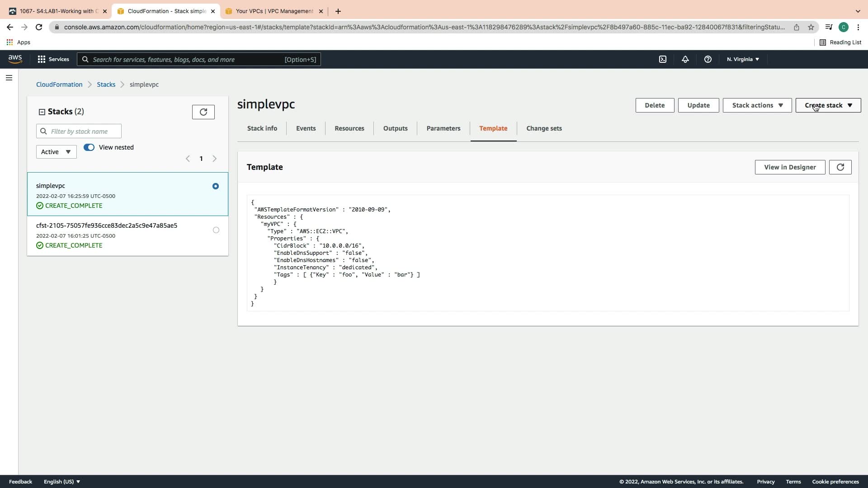Open the notifications bell icon
This screenshot has height=488, width=868.
coord(685,59)
